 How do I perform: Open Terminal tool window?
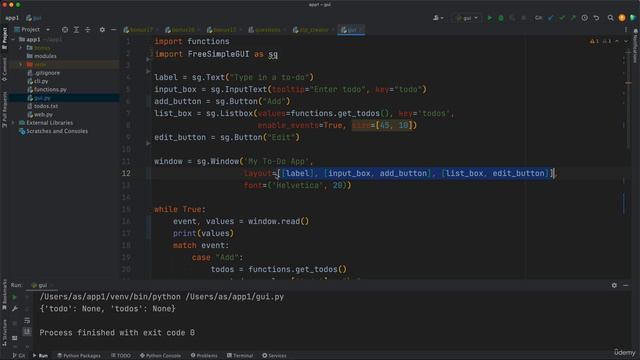240,356
